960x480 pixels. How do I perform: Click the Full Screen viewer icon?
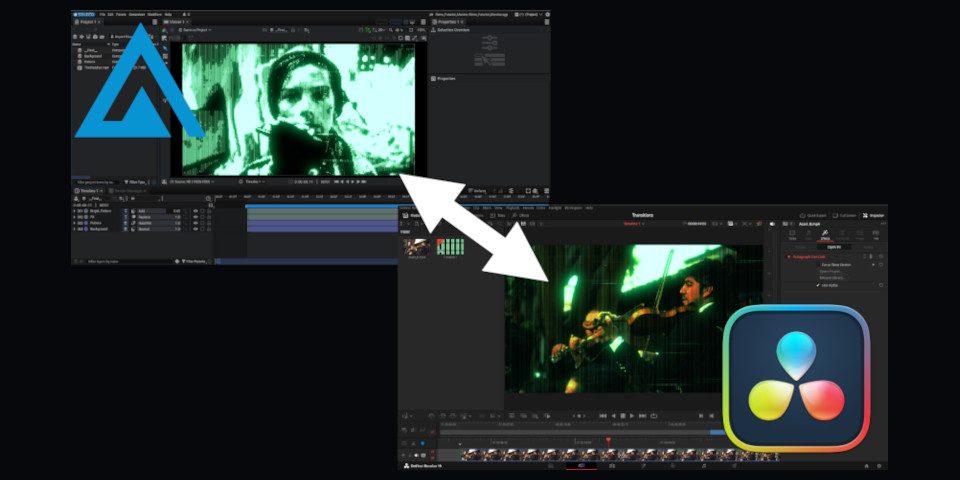(844, 215)
